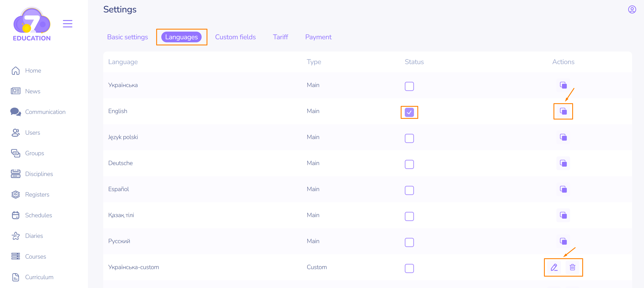Viewport: 644px width, 288px height.
Task: Navigate to Schedules in the sidebar
Action: tap(38, 215)
